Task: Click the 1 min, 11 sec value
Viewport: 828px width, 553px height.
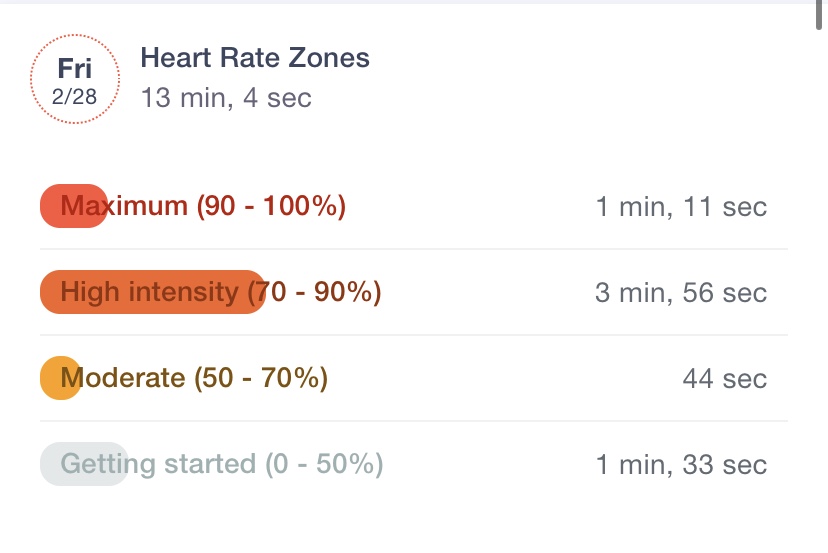Action: tap(681, 207)
